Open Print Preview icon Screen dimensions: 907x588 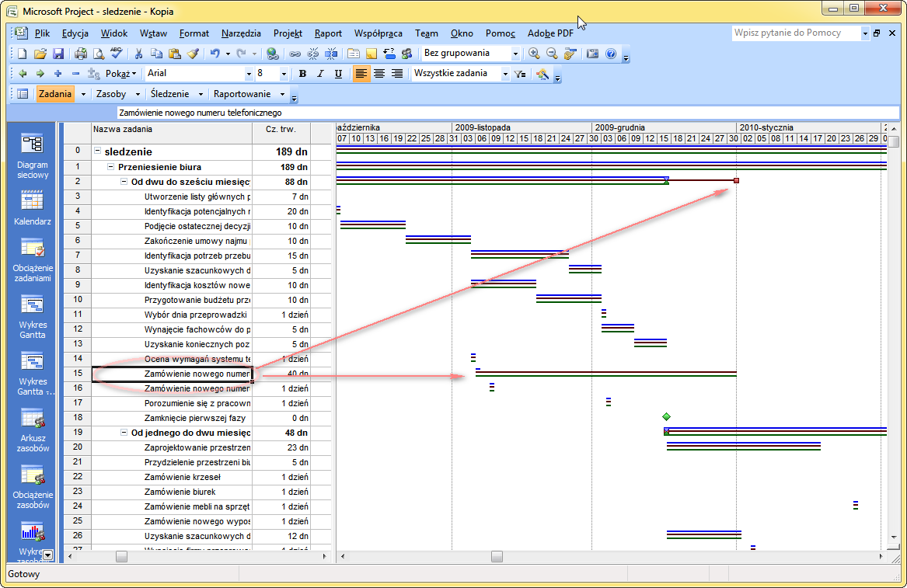pyautogui.click(x=99, y=54)
